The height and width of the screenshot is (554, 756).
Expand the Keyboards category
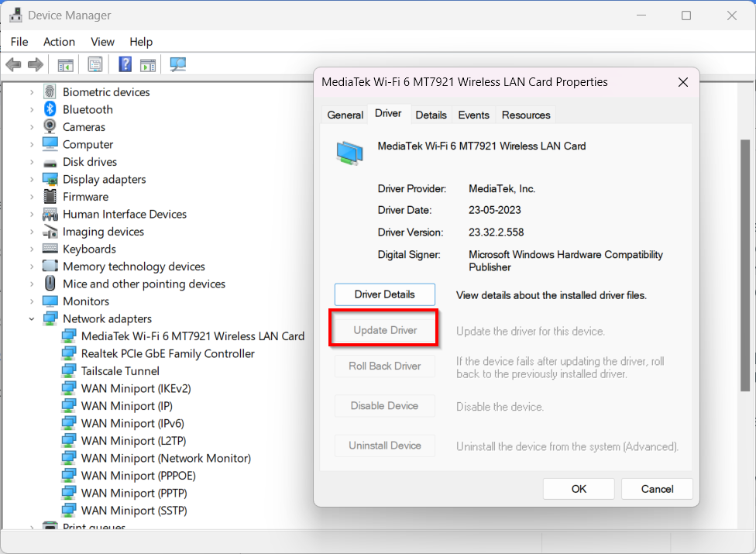tap(32, 249)
